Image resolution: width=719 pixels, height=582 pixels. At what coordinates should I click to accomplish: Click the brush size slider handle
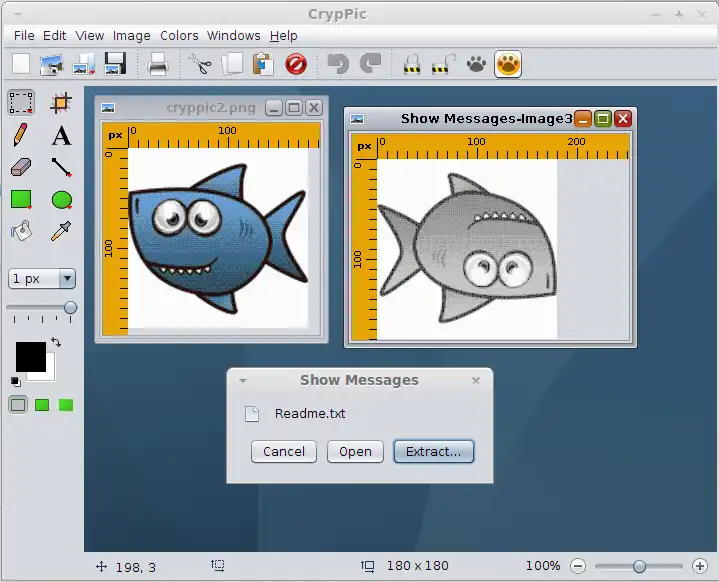tap(70, 307)
